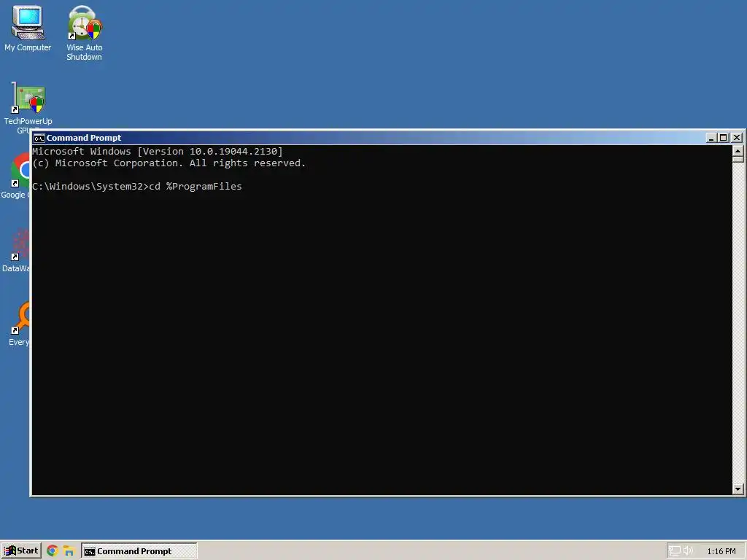Viewport: 747px width, 560px height.
Task: Open File Explorer from quick launch
Action: click(69, 551)
